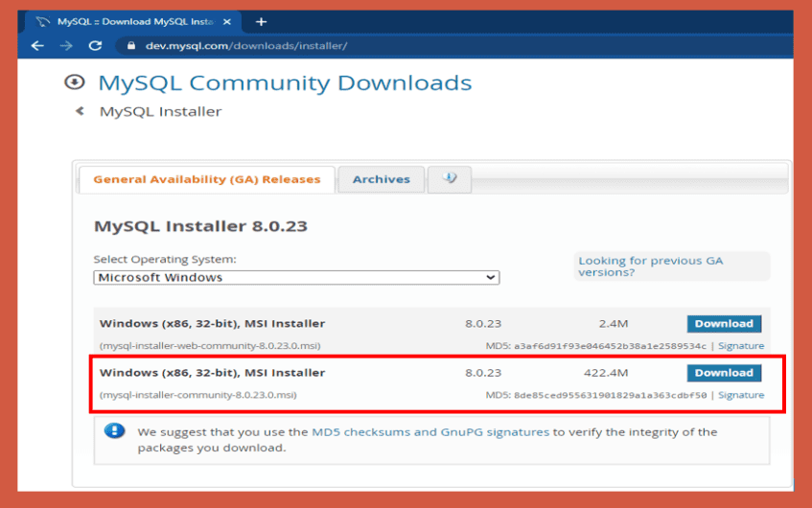
Task: Open Signature link for the 422.4M installer
Action: pyautogui.click(x=741, y=395)
